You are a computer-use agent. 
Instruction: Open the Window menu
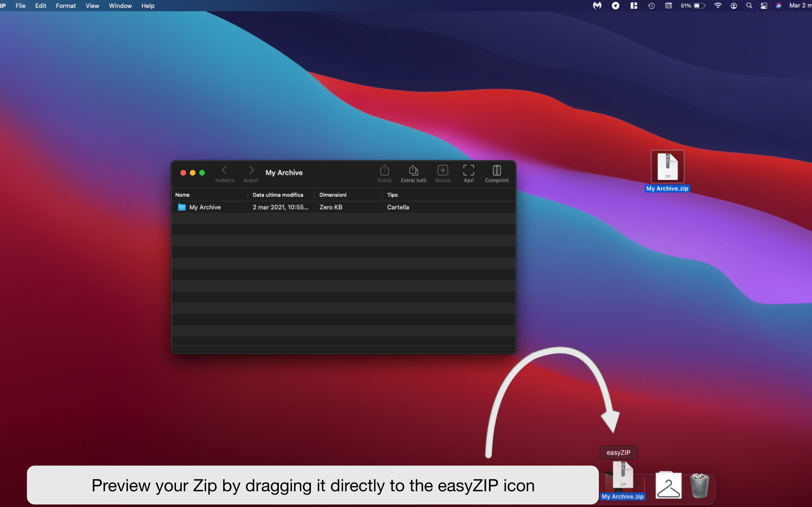coord(120,6)
